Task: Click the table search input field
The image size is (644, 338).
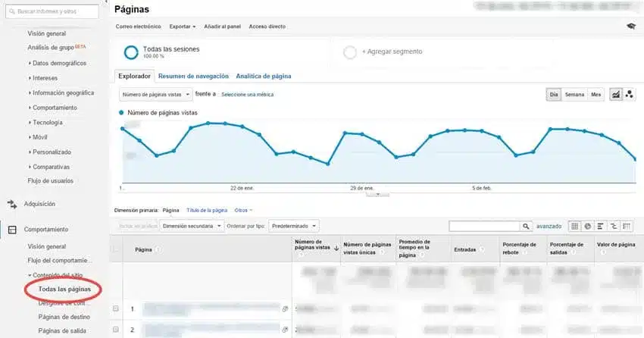Action: [x=484, y=227]
